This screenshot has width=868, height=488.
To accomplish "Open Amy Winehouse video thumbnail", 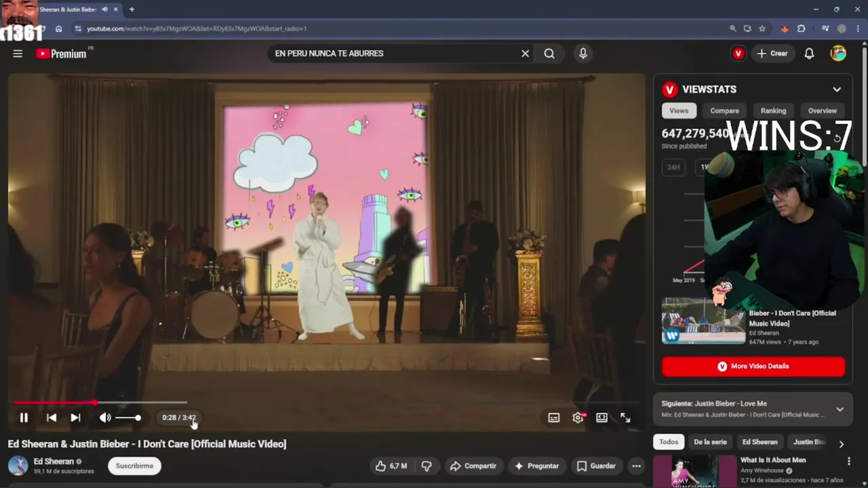I will [x=694, y=472].
